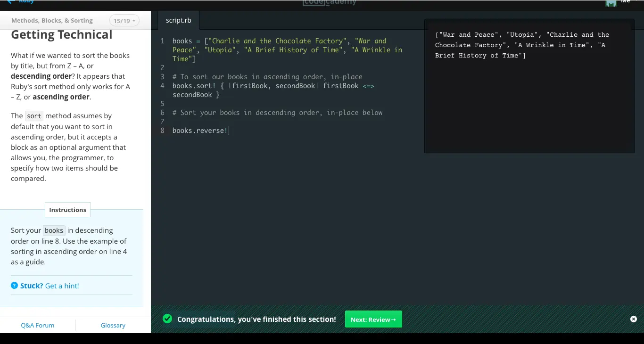Open the user avatar profile menu
644x344 pixels.
pos(611,3)
